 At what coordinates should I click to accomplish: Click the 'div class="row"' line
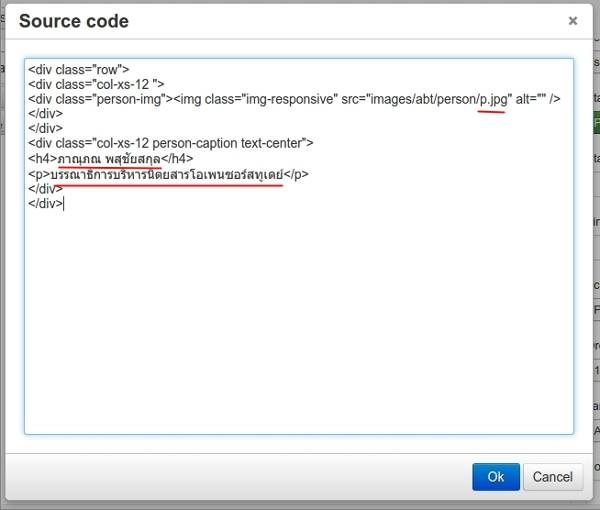pyautogui.click(x=78, y=70)
